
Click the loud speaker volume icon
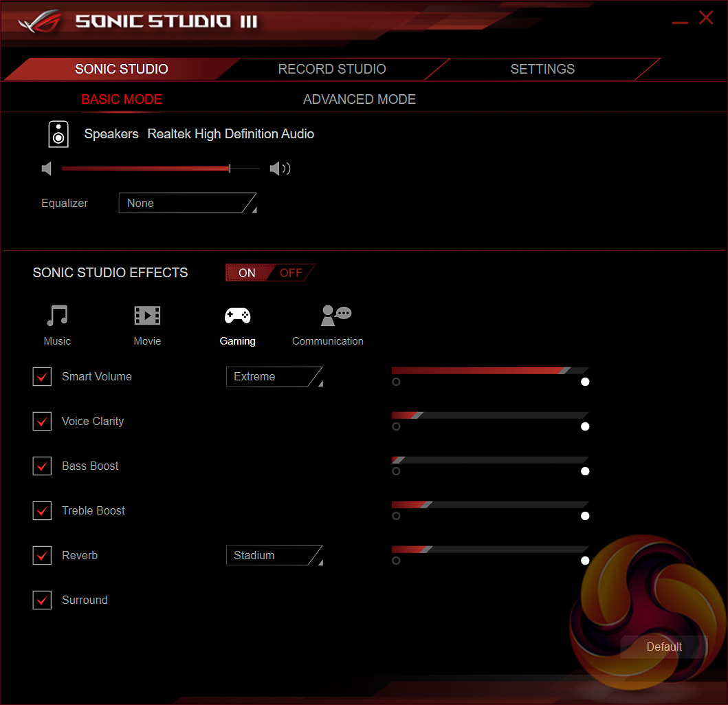click(x=280, y=169)
